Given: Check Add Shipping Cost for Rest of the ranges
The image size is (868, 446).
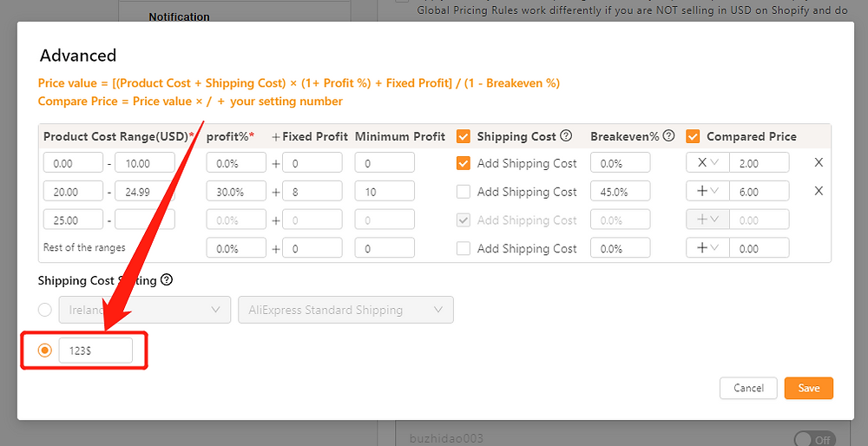Looking at the screenshot, I should pos(464,248).
